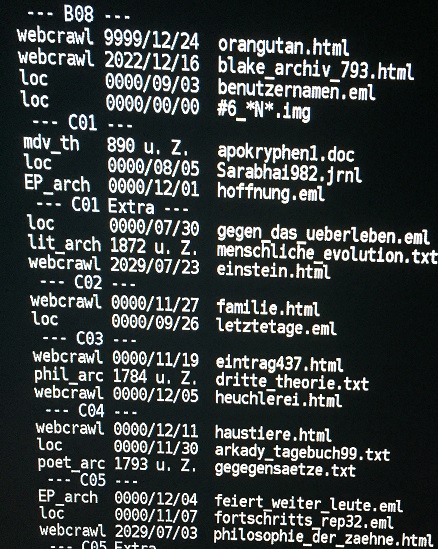Click philosophie_der_zaehne.html entry
438x549 pixels.
tap(323, 536)
